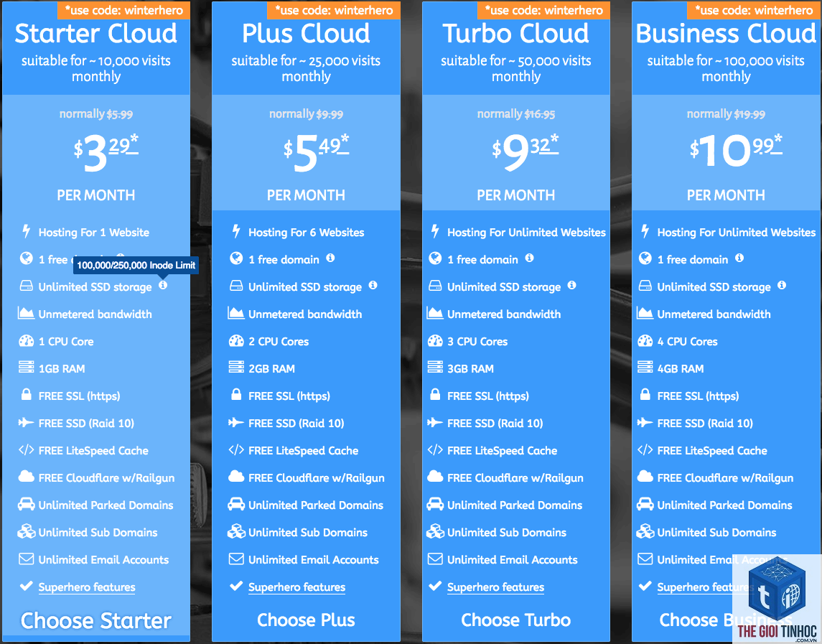Choose the Turbo plan
The height and width of the screenshot is (644, 822).
pyautogui.click(x=516, y=620)
